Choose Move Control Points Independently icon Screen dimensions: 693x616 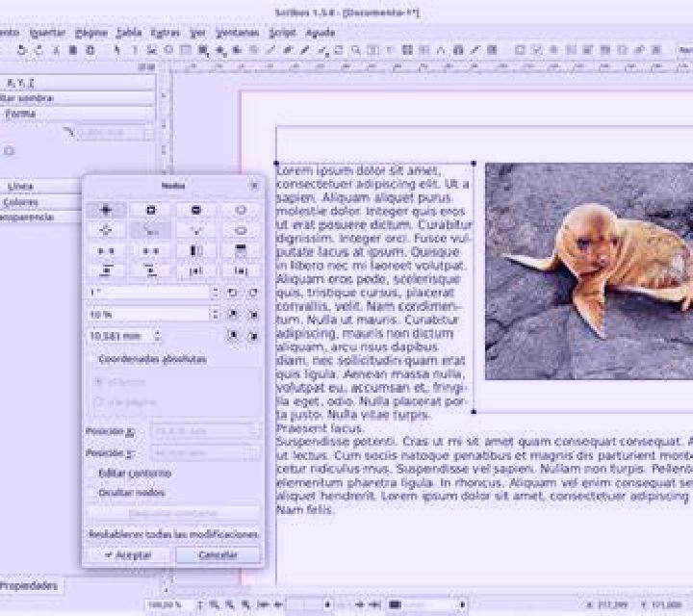(151, 230)
